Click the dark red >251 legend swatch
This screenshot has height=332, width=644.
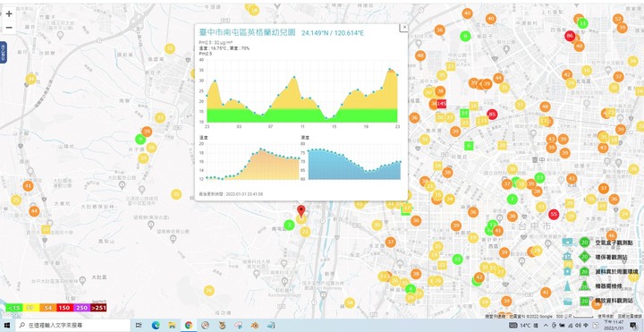tap(98, 308)
